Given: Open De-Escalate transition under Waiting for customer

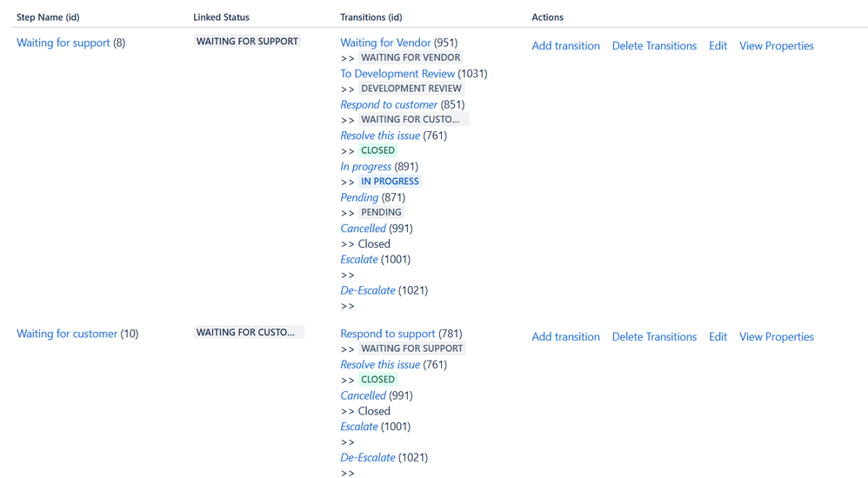Looking at the screenshot, I should pyautogui.click(x=368, y=457).
